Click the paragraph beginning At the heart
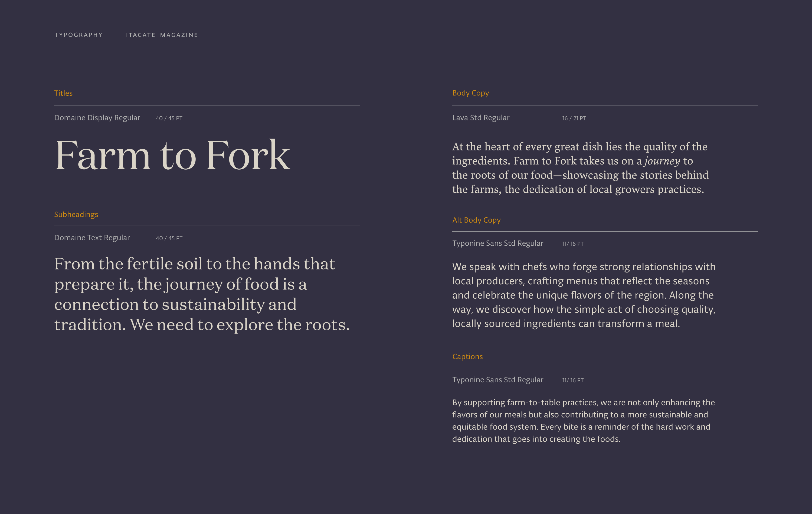The image size is (812, 514). pos(580,168)
